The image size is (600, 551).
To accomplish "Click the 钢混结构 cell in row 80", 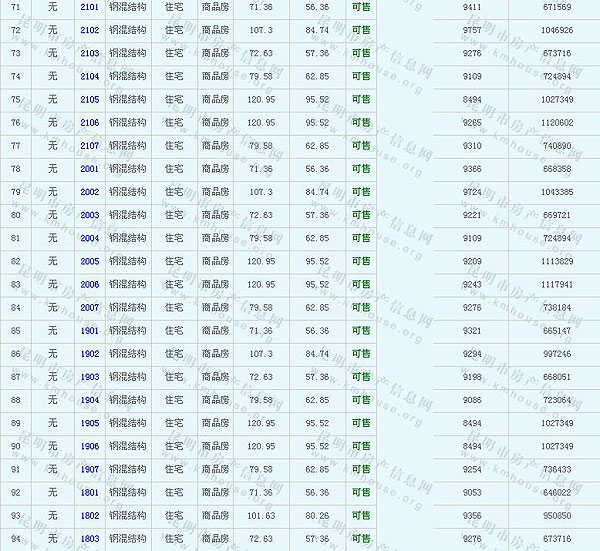I will [127, 215].
